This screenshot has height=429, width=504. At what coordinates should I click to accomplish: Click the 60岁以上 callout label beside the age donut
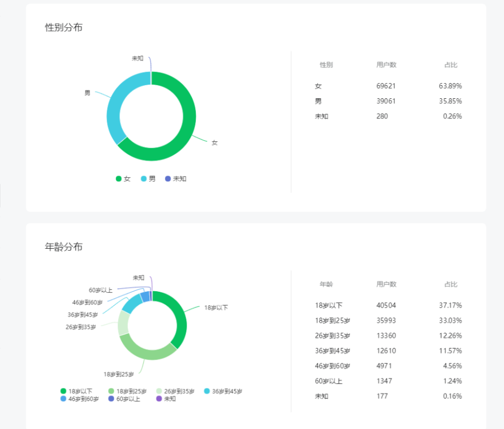tap(100, 290)
